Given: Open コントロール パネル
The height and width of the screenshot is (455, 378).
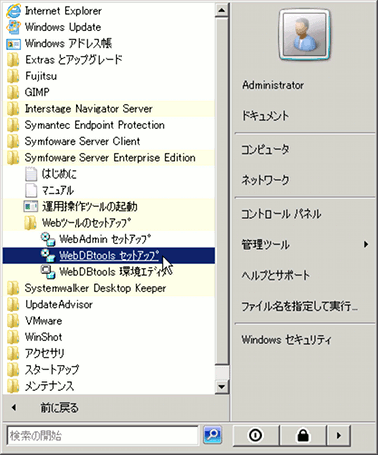Looking at the screenshot, I should tap(281, 214).
